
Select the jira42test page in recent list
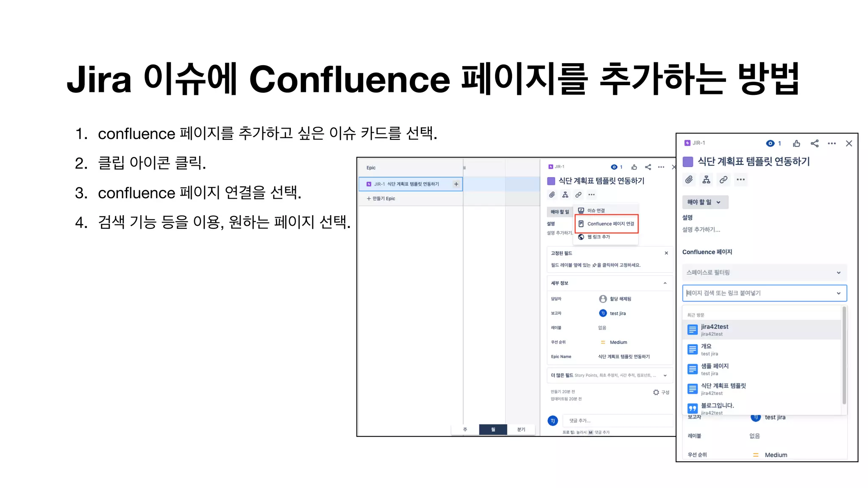(762, 330)
